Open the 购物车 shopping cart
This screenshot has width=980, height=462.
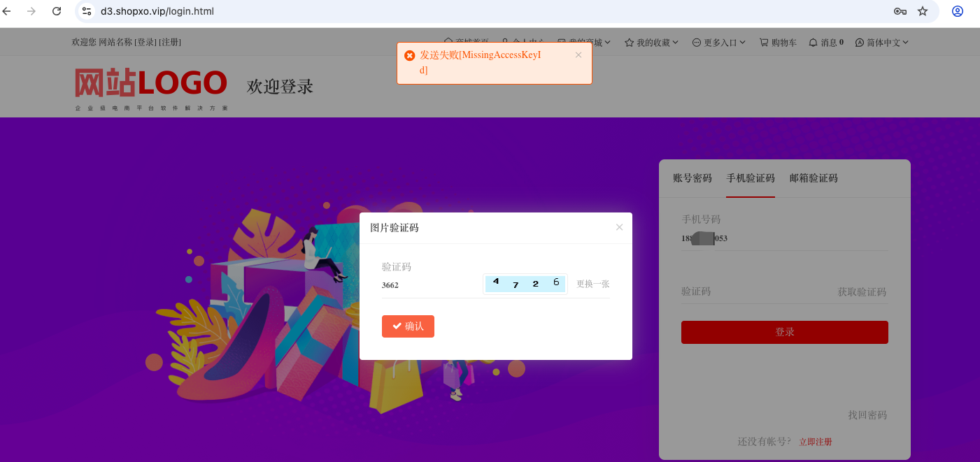click(x=778, y=43)
